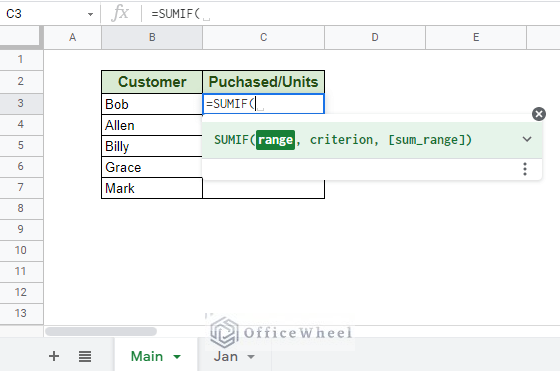The width and height of the screenshot is (560, 371).
Task: Select the Grace cell
Action: [152, 167]
